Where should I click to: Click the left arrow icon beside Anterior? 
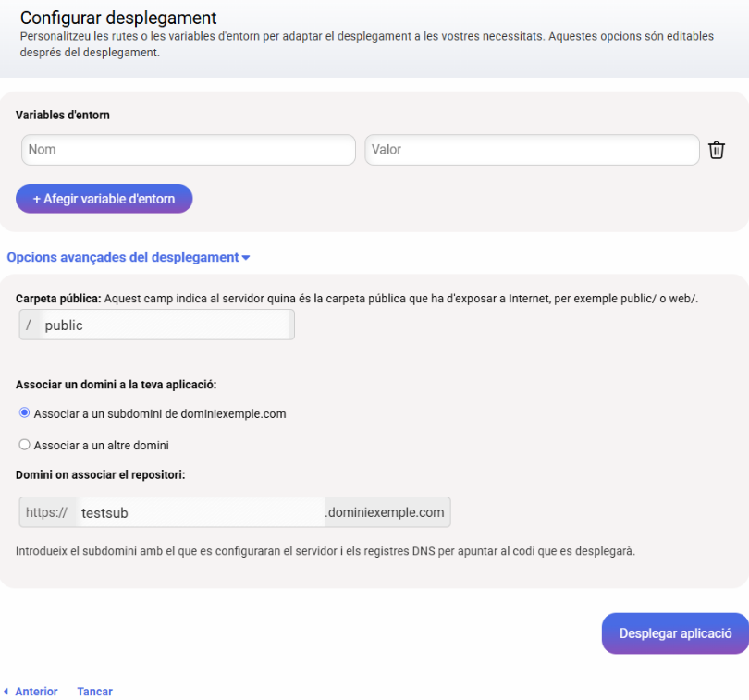pyautogui.click(x=6, y=692)
